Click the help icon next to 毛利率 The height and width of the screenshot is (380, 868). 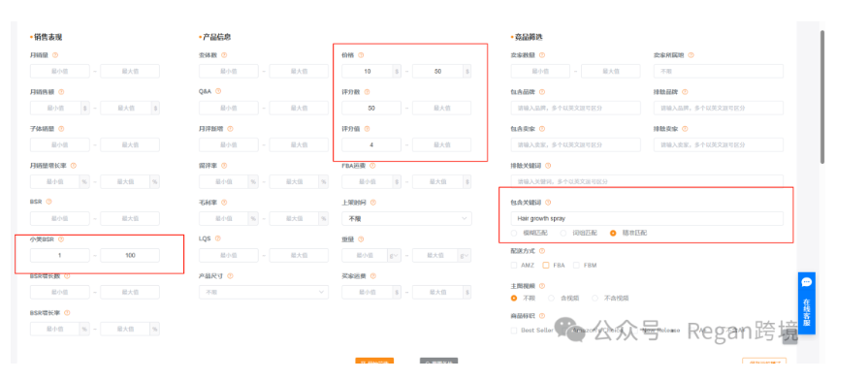(x=224, y=203)
